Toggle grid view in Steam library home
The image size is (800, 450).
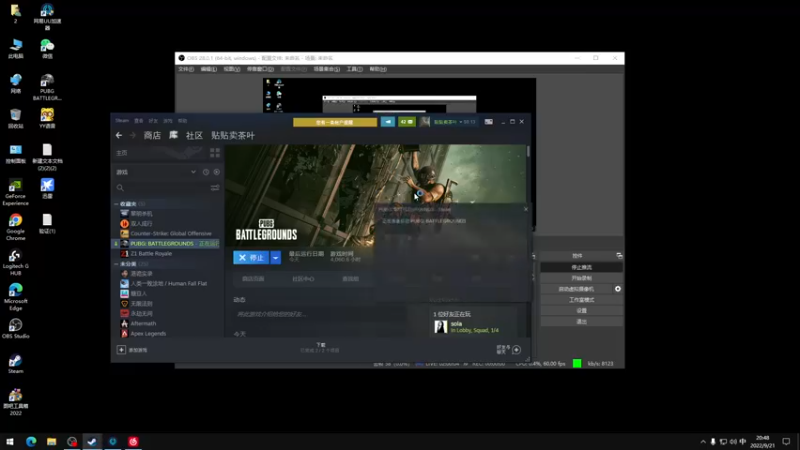(x=215, y=153)
